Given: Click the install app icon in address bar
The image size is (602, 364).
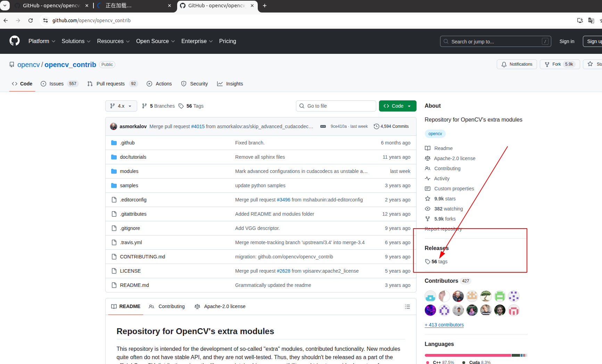Looking at the screenshot, I should (x=580, y=20).
